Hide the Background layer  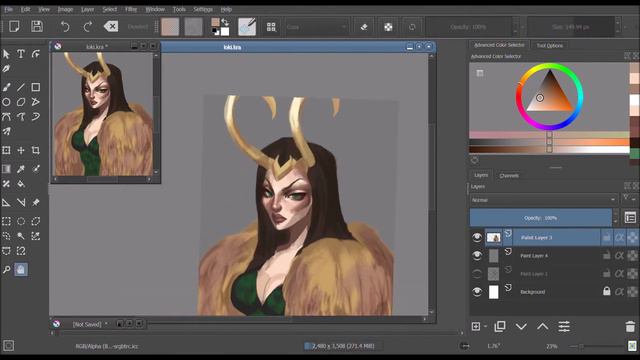tap(477, 291)
